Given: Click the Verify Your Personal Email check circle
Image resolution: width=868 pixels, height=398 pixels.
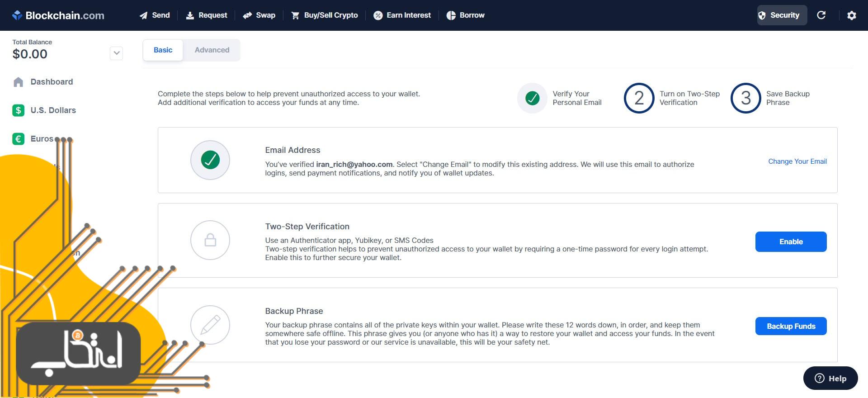Looking at the screenshot, I should [533, 98].
